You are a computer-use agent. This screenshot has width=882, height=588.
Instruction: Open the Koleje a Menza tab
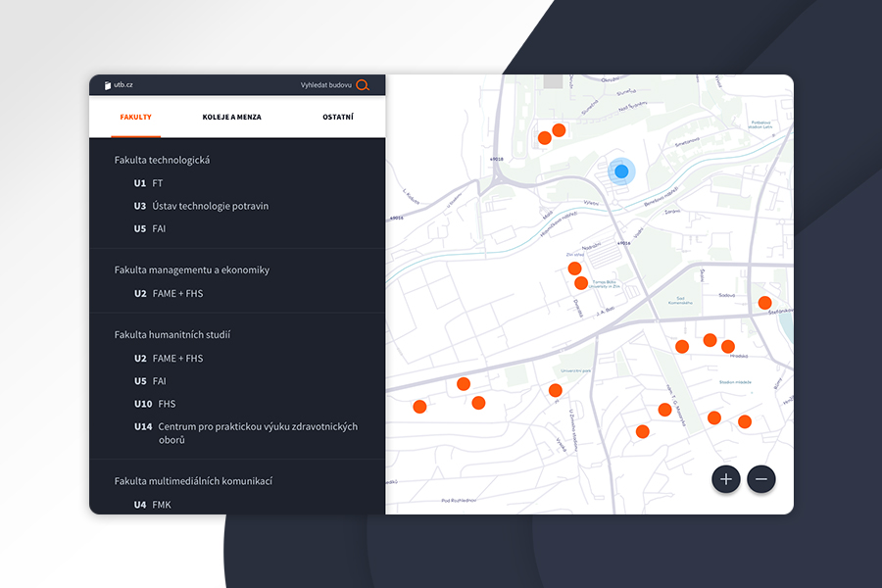pyautogui.click(x=231, y=117)
